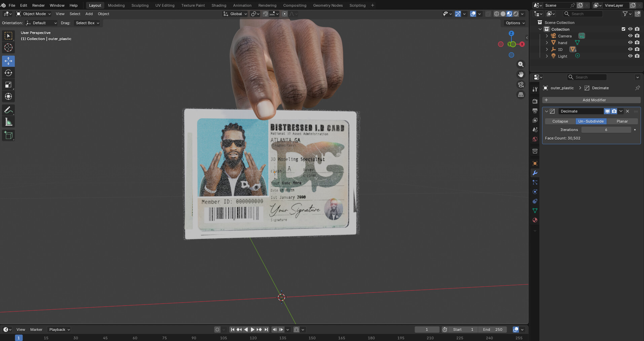Expand the Camera tree item
Image resolution: width=644 pixels, height=341 pixels.
coord(547,36)
